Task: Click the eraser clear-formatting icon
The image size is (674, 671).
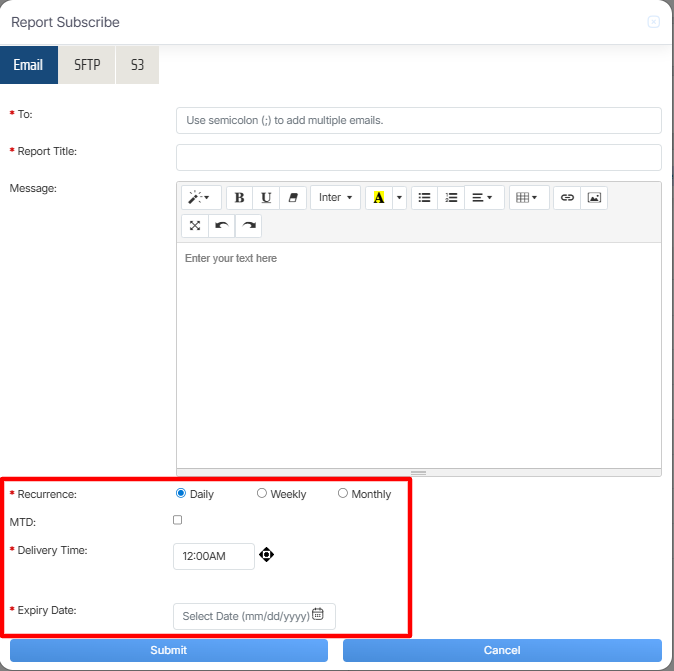Action: (293, 198)
